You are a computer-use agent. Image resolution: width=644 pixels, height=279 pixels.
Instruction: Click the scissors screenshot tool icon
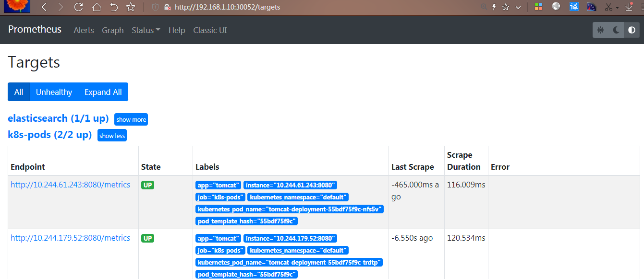[x=608, y=7]
